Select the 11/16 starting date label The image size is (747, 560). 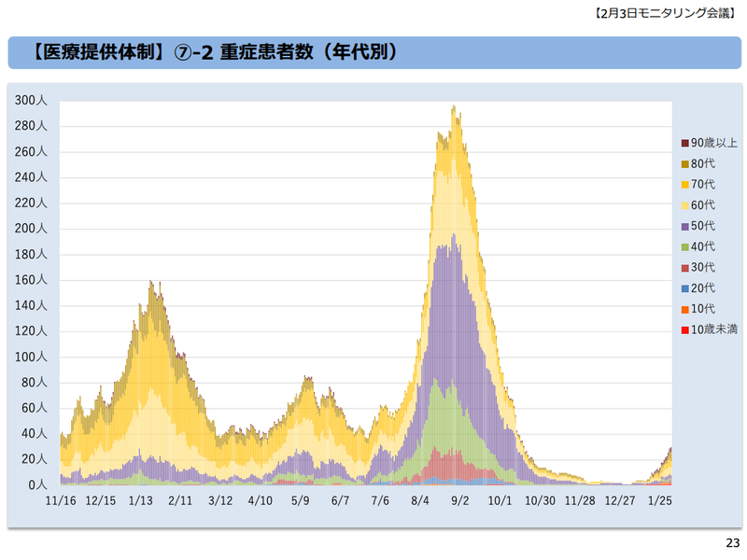[61, 501]
